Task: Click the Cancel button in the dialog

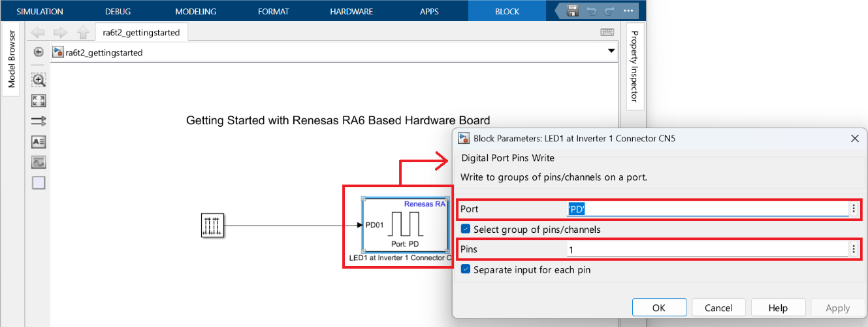Action: 718,307
